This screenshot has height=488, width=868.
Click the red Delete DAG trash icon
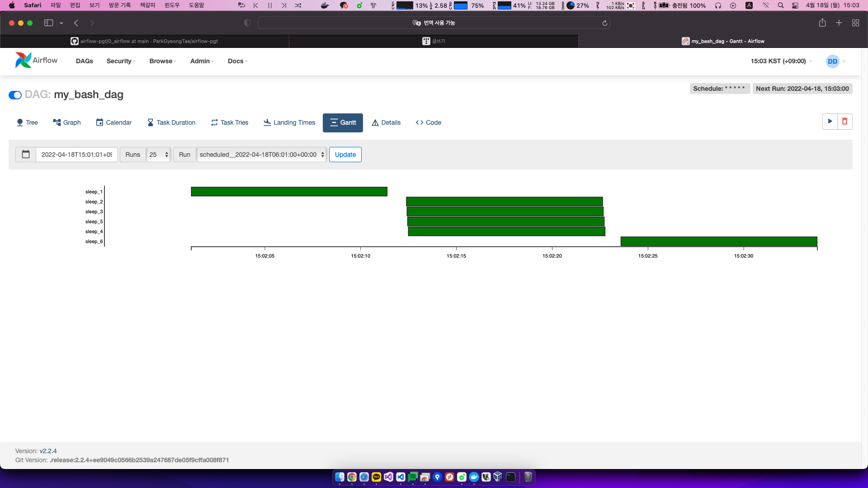[844, 122]
